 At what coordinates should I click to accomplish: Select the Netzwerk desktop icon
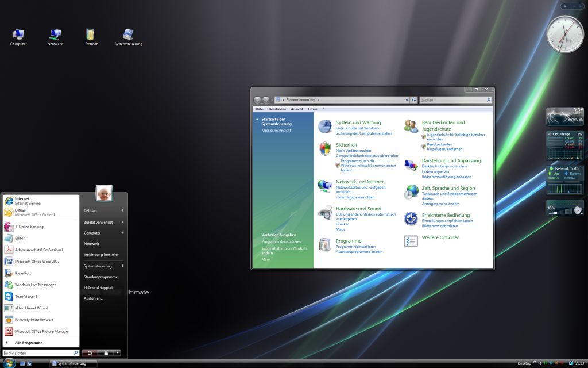coord(55,37)
